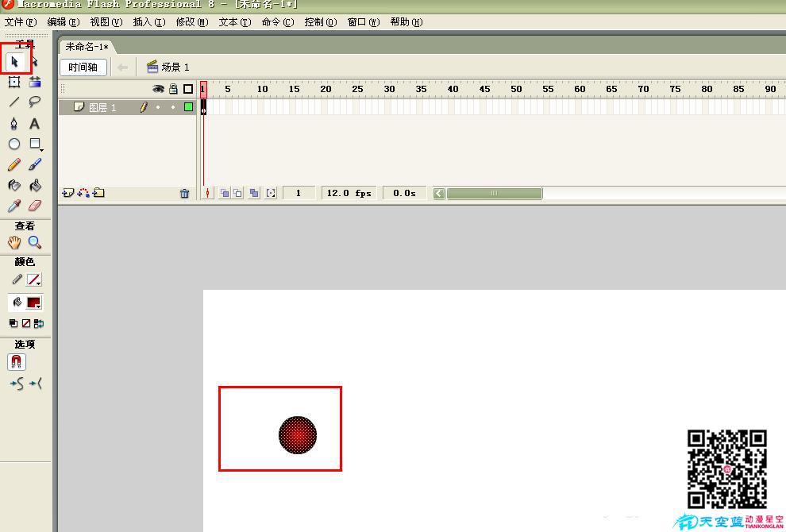
Task: Click the lock all layers icon
Action: (173, 89)
